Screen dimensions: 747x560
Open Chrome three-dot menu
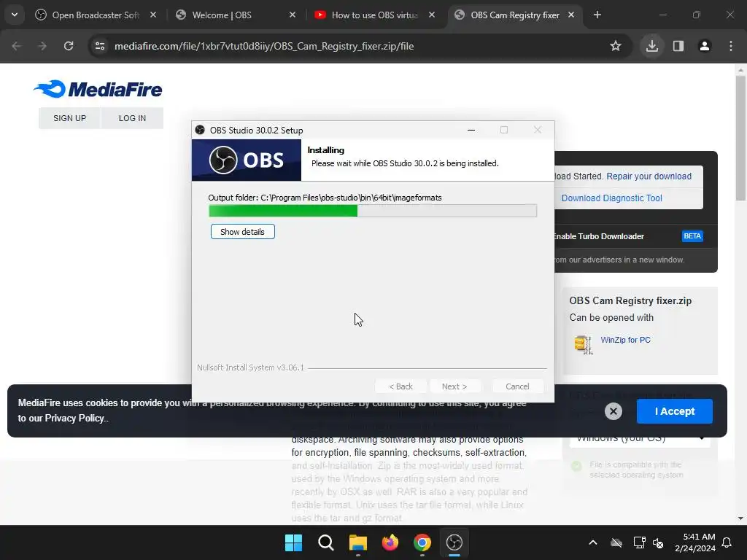[x=731, y=46]
